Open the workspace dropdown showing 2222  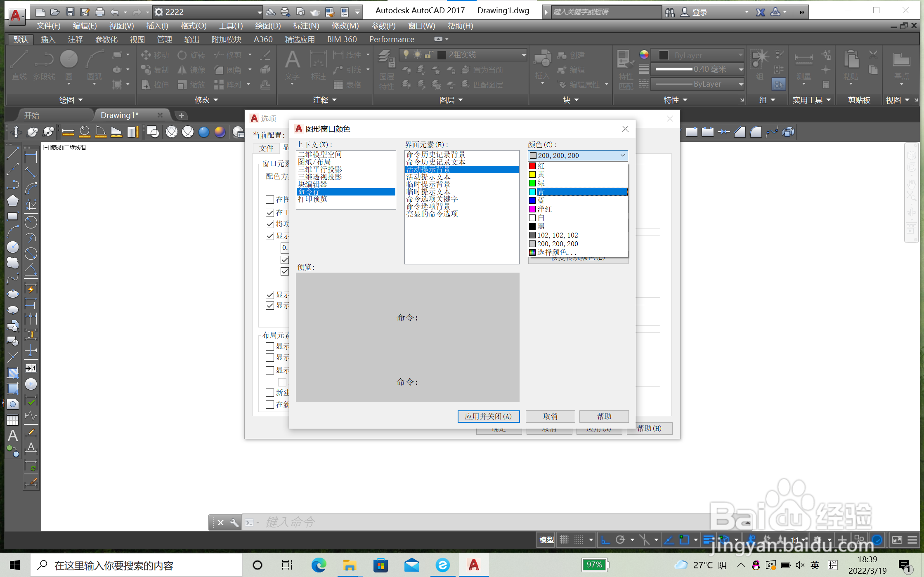208,12
